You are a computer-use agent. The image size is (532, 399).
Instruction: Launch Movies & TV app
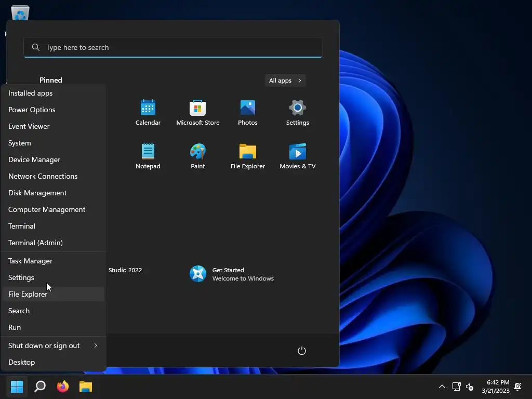(x=298, y=156)
